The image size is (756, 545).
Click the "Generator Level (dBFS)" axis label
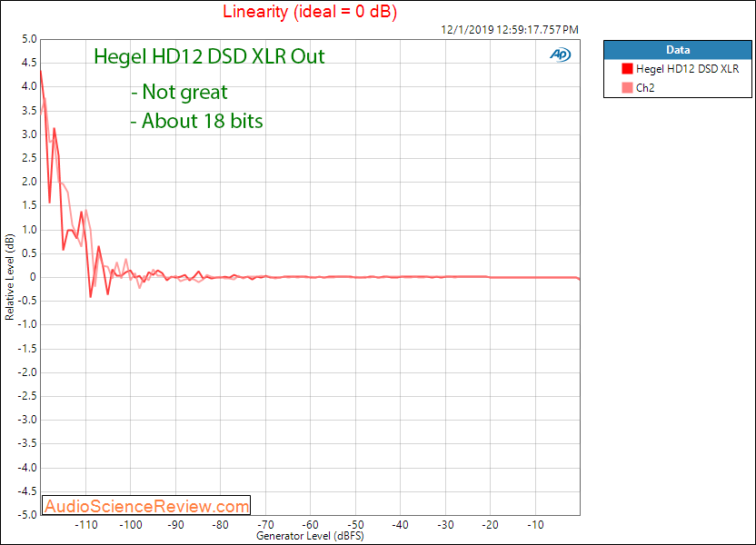pos(310,536)
